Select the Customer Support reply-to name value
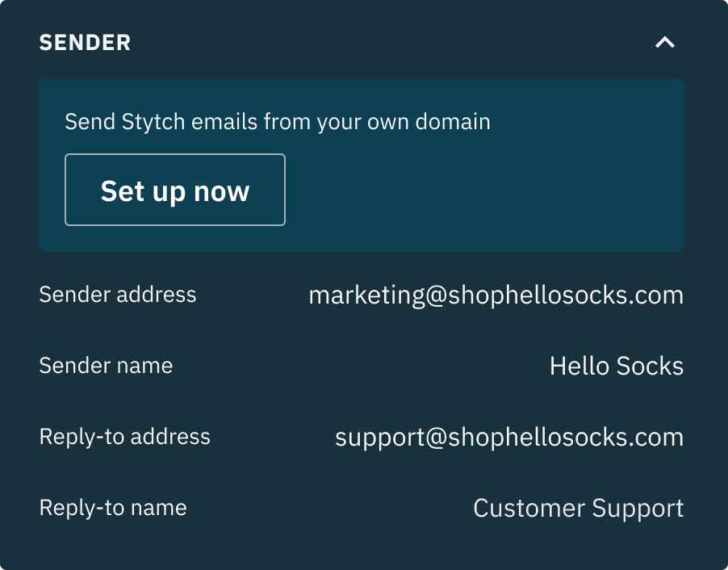The width and height of the screenshot is (728, 570). tap(579, 508)
